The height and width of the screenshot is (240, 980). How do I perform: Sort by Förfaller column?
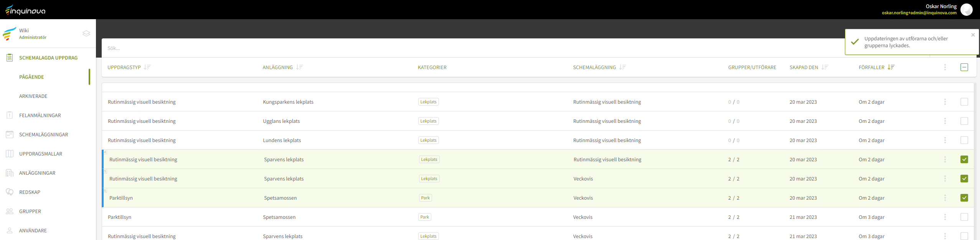(x=891, y=67)
